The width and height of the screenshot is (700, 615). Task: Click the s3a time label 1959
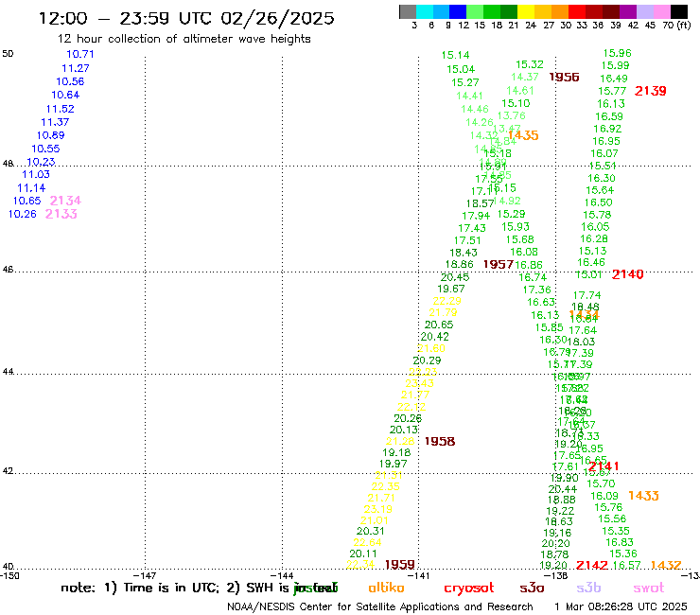pyautogui.click(x=400, y=565)
